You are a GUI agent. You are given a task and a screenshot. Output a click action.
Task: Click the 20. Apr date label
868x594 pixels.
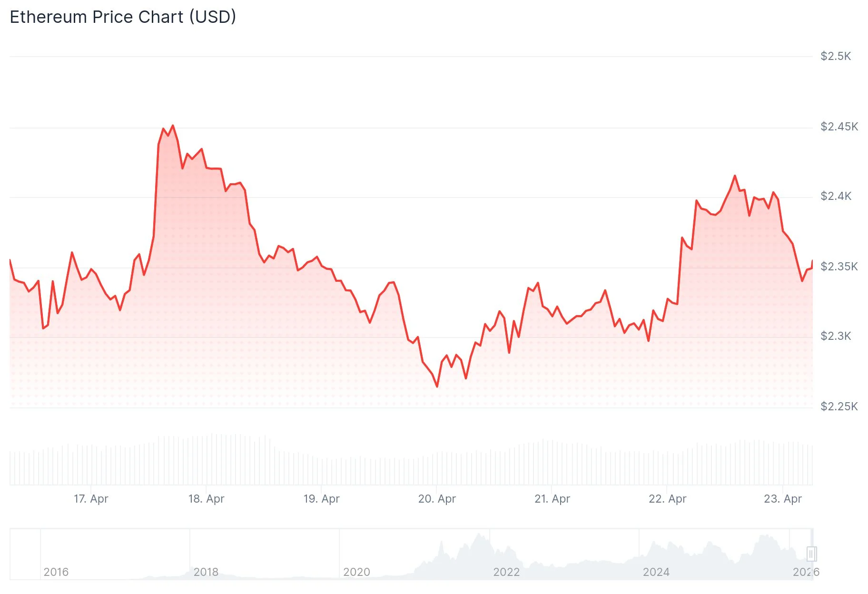coord(437,499)
